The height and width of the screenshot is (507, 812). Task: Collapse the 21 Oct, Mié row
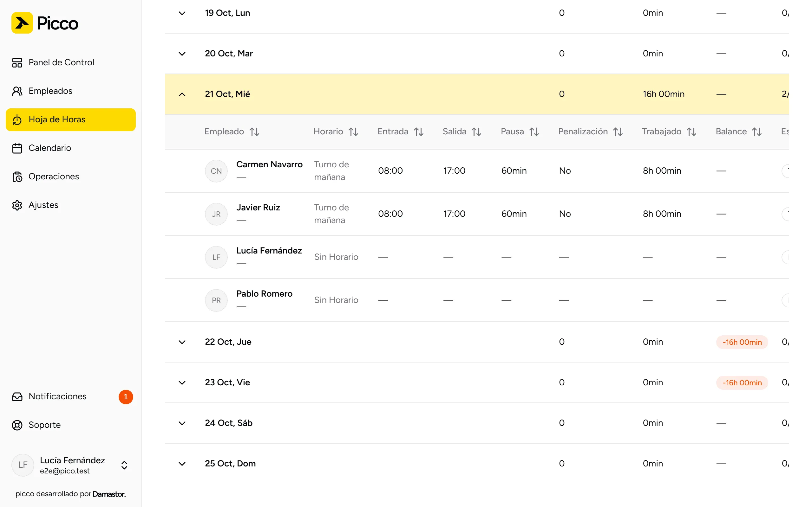[182, 94]
